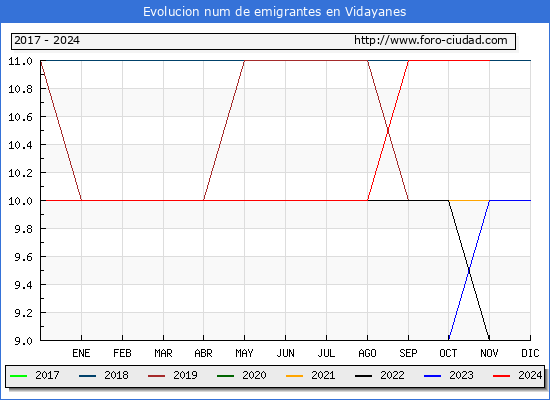
Task: Click the 2018 dark blue legend swatch
Action: [87, 376]
